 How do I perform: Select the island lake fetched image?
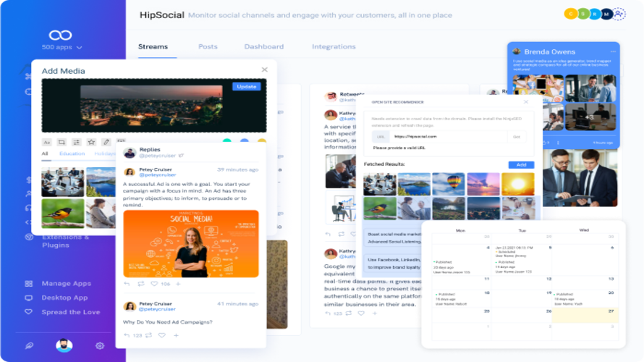[414, 184]
